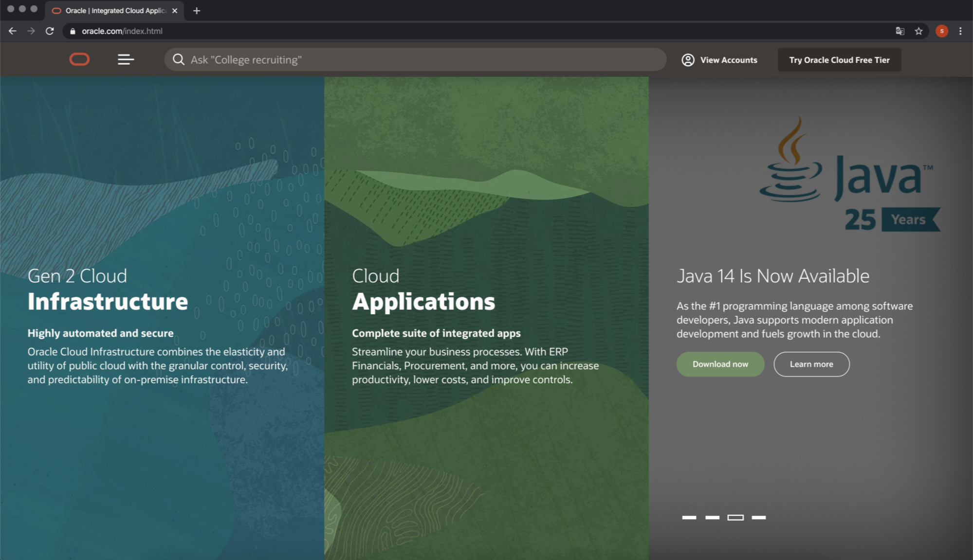Select the first carousel slide indicator

tap(689, 517)
